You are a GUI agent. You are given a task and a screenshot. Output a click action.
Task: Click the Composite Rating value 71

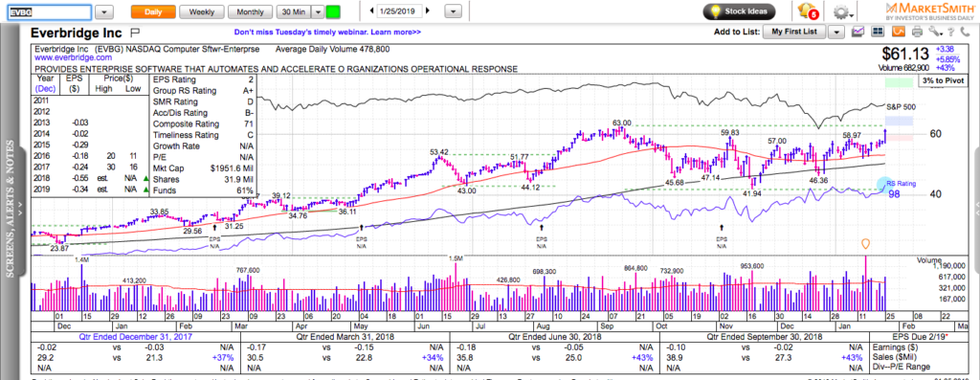click(248, 123)
